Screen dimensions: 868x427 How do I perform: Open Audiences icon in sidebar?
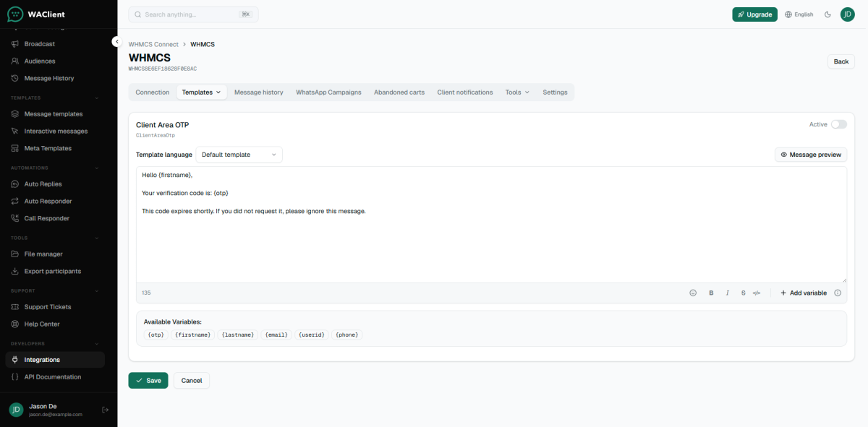[15, 61]
